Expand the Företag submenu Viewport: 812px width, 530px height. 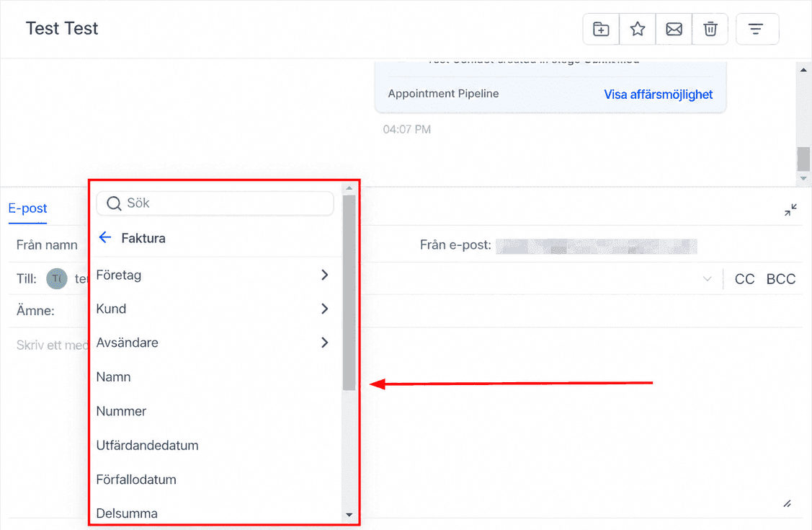tap(213, 275)
